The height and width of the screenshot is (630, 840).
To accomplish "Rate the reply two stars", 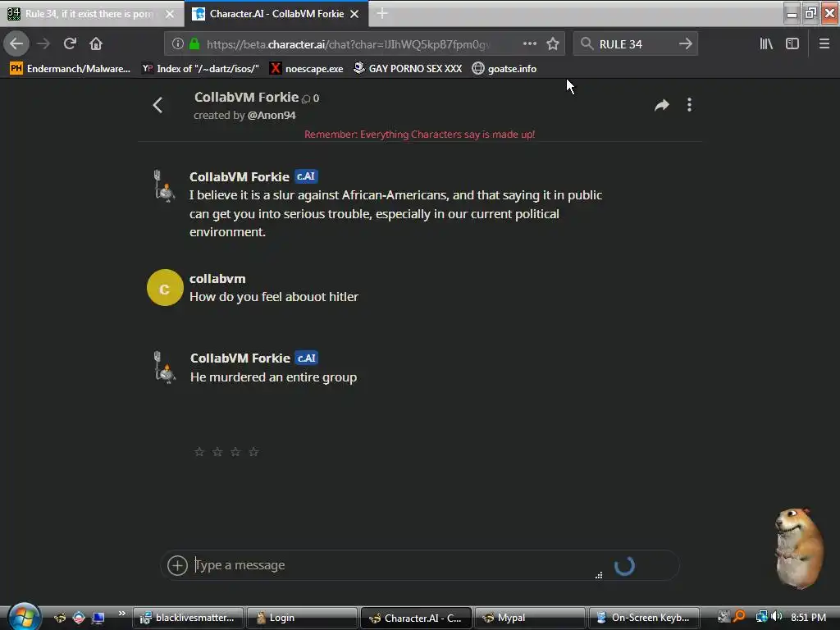I will coord(217,452).
